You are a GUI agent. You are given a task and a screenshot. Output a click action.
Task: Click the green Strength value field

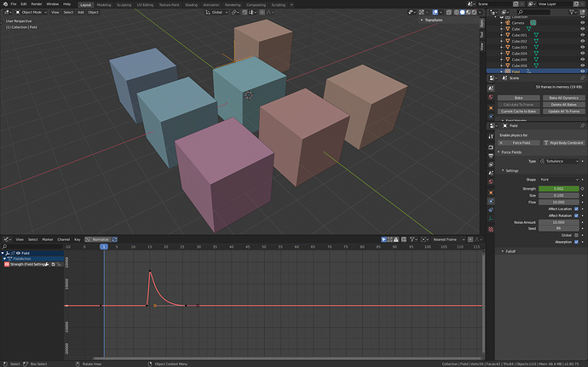point(559,188)
